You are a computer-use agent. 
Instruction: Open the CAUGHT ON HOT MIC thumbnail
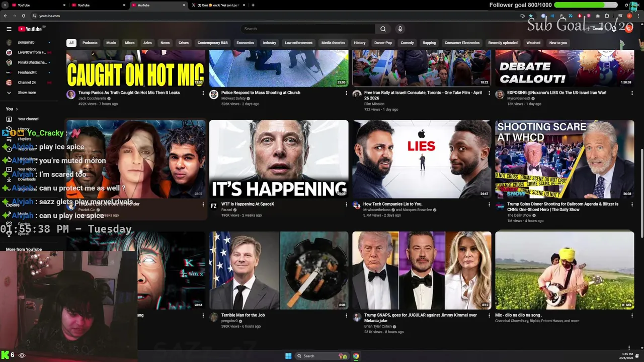(136, 68)
